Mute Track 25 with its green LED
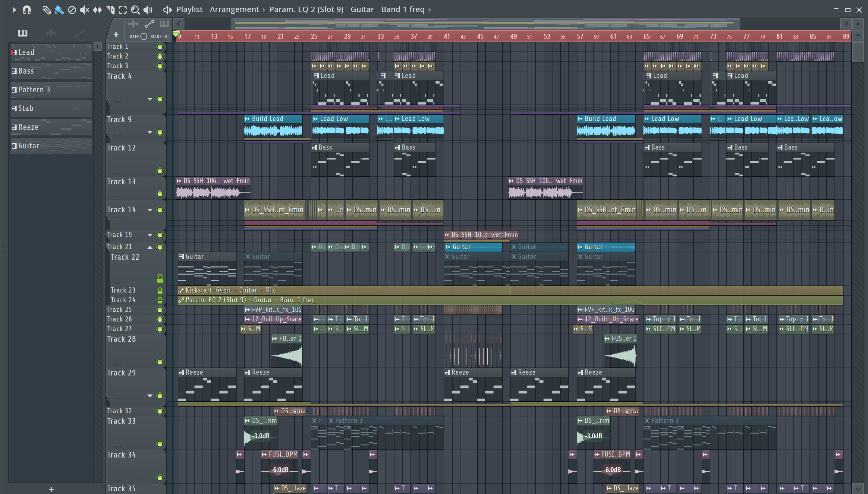 pyautogui.click(x=160, y=310)
